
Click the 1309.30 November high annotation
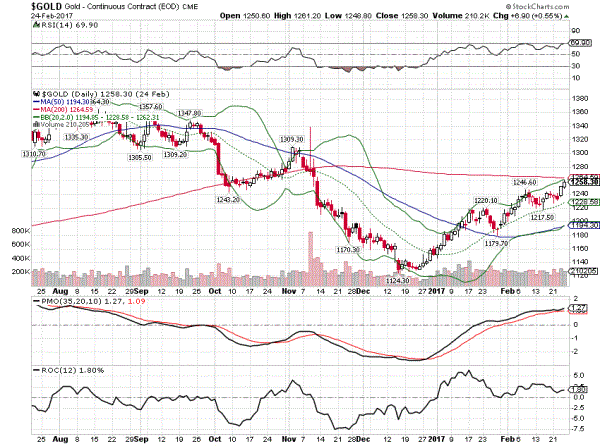(292, 139)
